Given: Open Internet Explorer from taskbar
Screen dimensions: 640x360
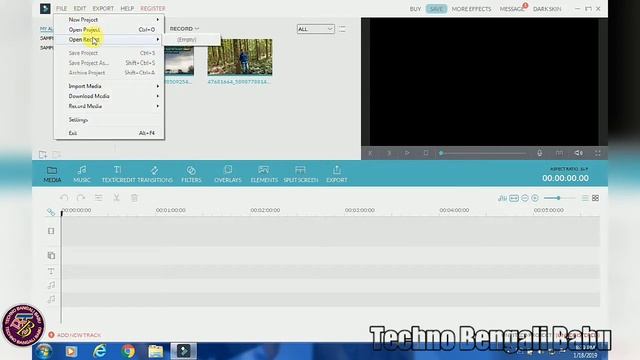Looking at the screenshot, I should (100, 351).
